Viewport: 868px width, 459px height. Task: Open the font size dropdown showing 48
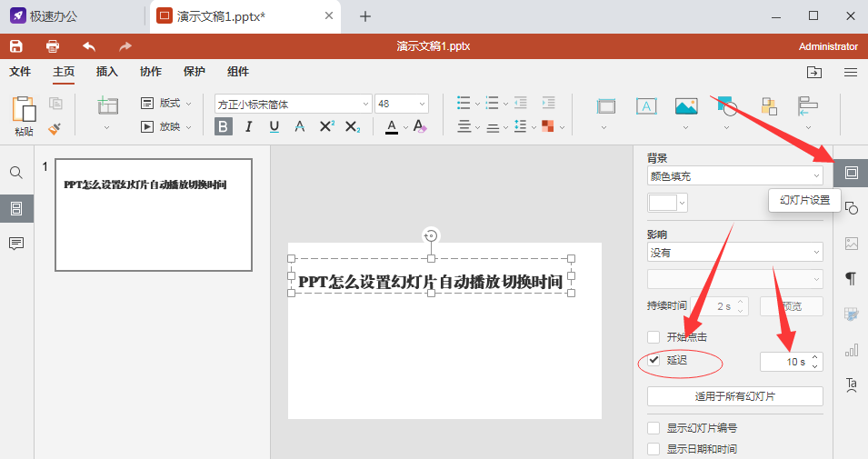click(x=422, y=105)
